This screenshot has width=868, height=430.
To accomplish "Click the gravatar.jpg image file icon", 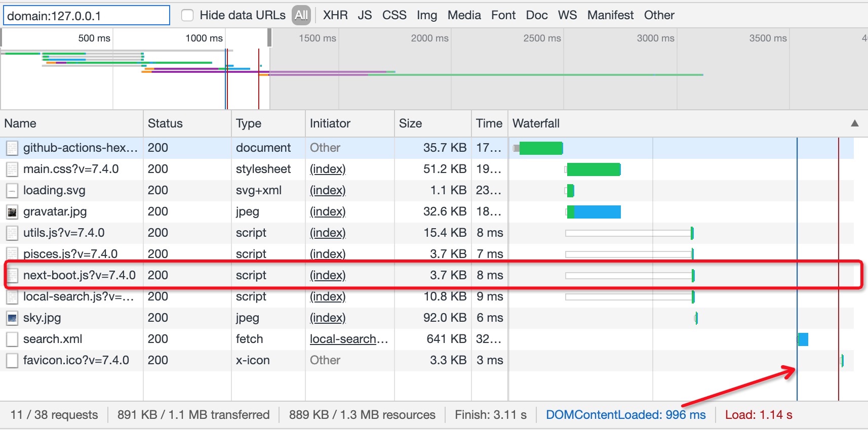I will [x=12, y=212].
